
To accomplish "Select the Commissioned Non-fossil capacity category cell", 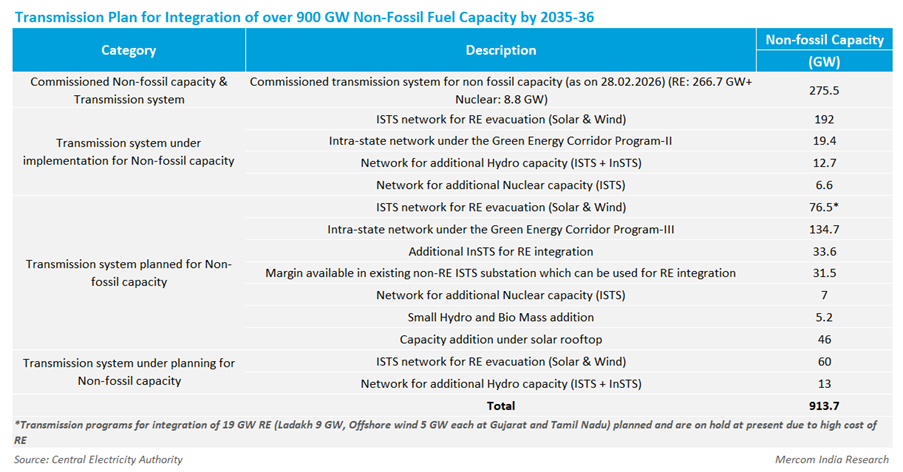I will pos(128,89).
